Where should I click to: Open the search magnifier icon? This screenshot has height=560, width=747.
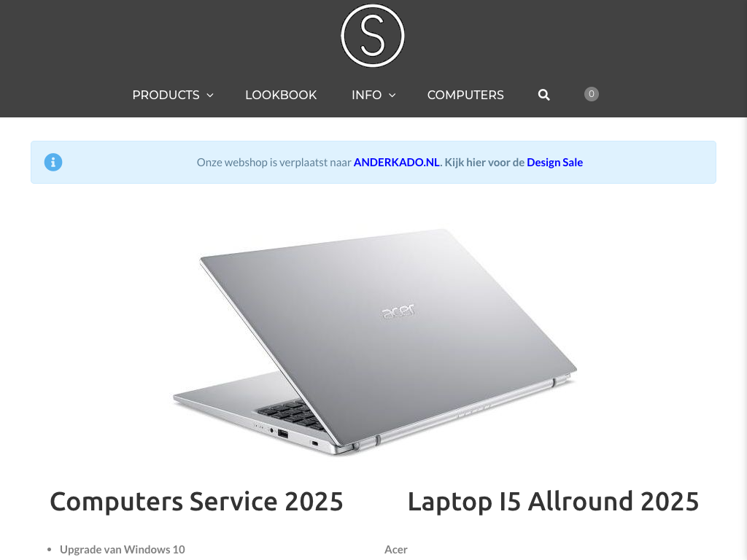pyautogui.click(x=543, y=95)
